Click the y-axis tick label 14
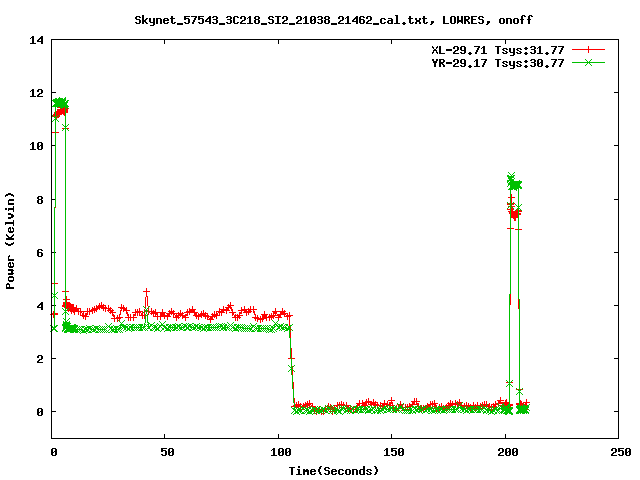 coord(37,40)
